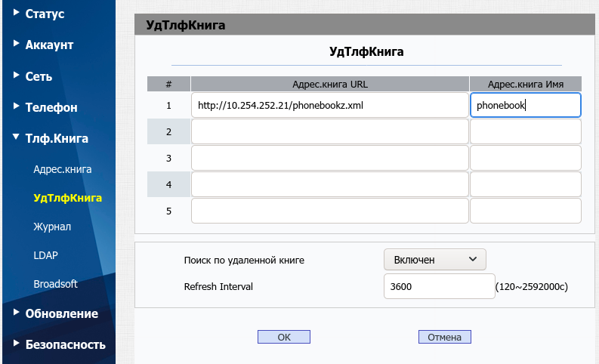Open the Адрес.книга submenu page
This screenshot has width=599, height=364.
[63, 169]
